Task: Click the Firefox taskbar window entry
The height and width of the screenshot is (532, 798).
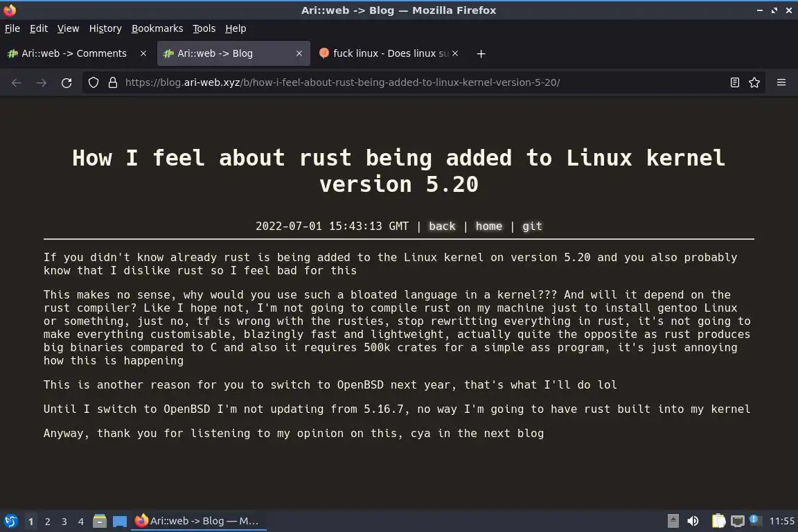Action: [199, 521]
